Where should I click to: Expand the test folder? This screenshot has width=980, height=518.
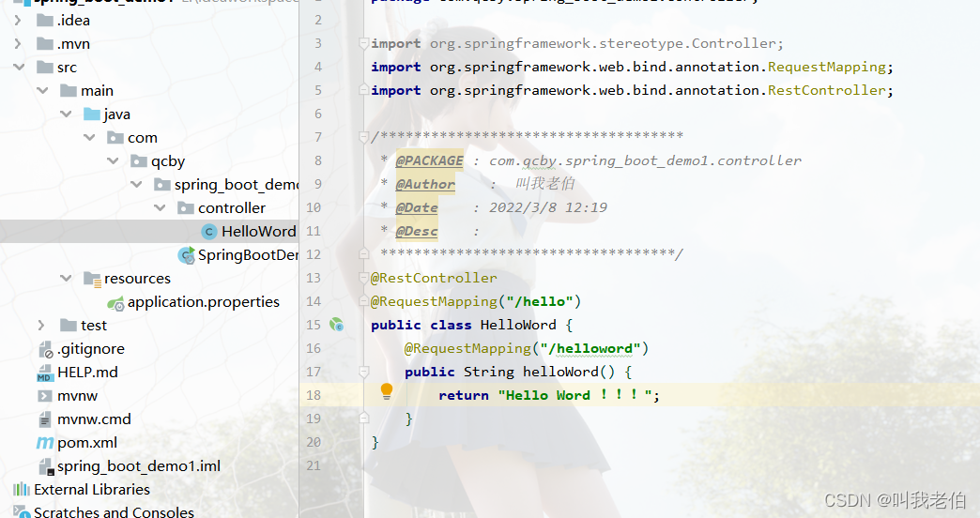pyautogui.click(x=41, y=325)
